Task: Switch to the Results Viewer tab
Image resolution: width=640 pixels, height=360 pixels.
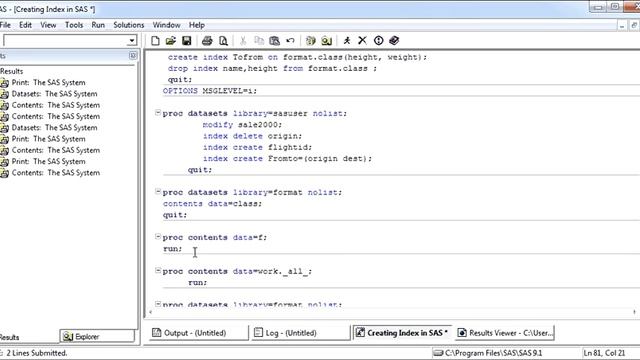Action: [x=505, y=333]
